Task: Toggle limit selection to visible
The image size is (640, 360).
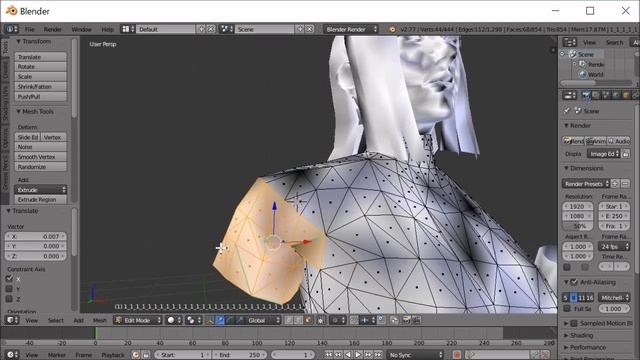Action: (x=321, y=320)
